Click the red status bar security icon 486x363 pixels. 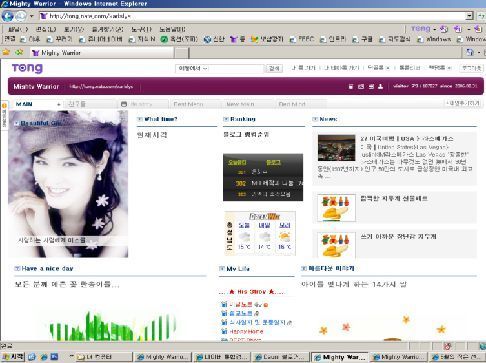point(447,346)
